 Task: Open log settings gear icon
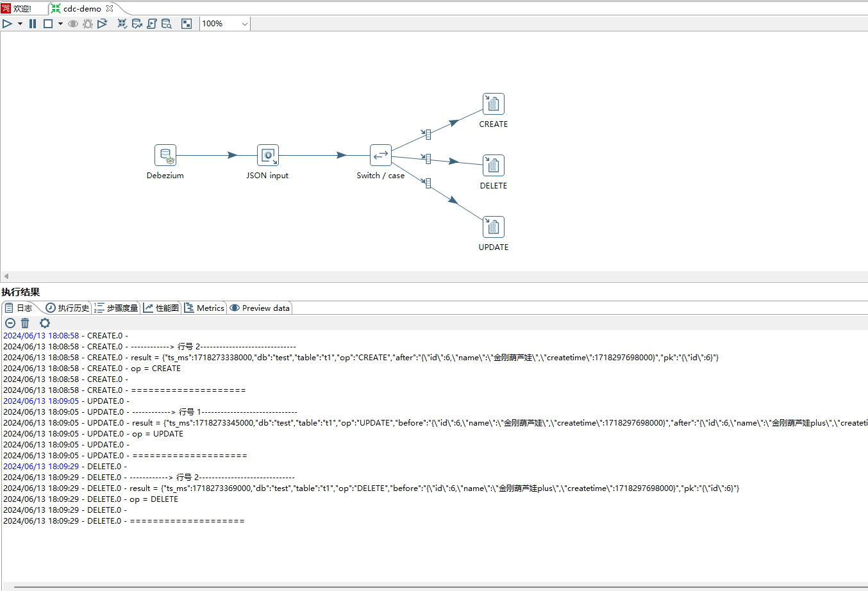(x=44, y=323)
